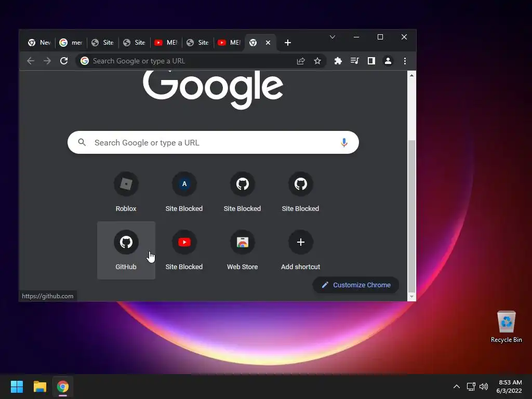Open the Roblox shortcut
Image resolution: width=532 pixels, height=399 pixels.
coord(126,192)
